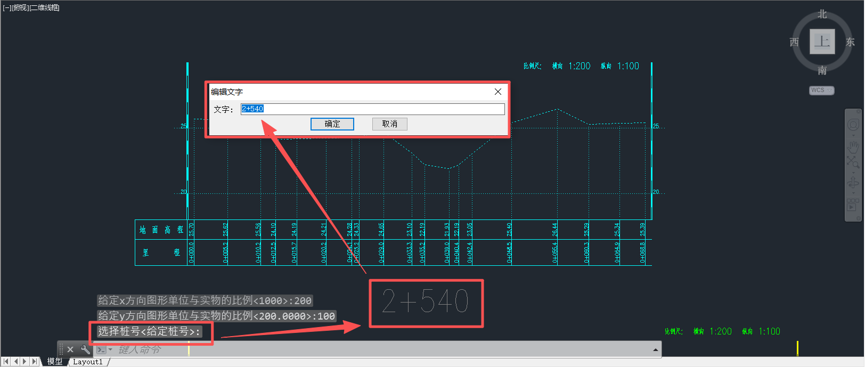Expand command line history with the up arrow
The image size is (865, 367).
(655, 349)
